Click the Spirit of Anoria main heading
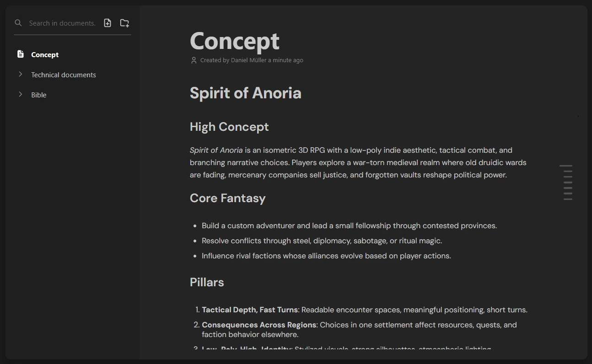This screenshot has width=592, height=364. (245, 93)
